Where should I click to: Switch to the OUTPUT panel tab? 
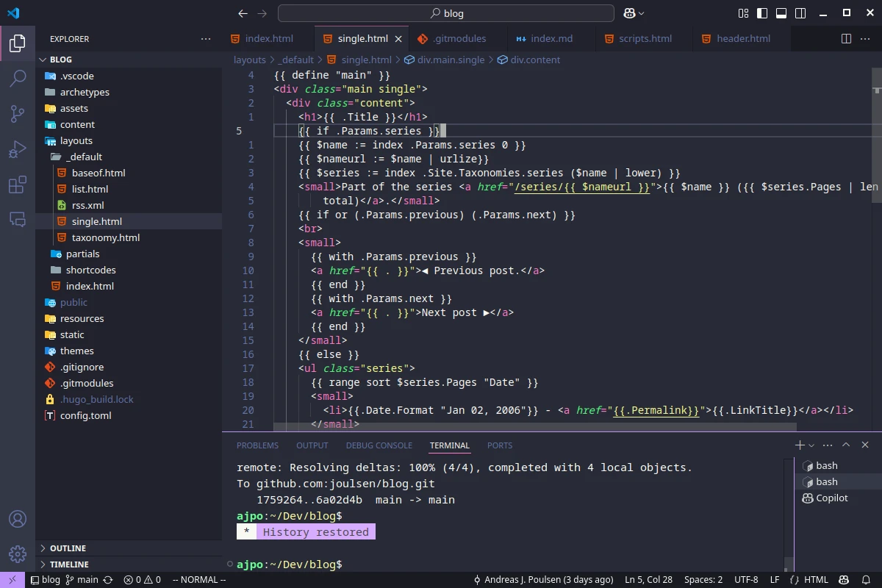(x=312, y=445)
